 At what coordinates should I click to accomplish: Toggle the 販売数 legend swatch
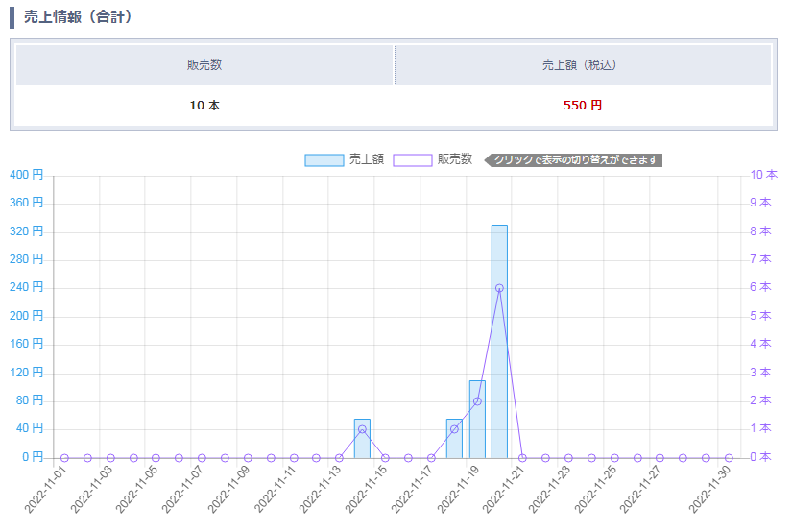click(413, 160)
